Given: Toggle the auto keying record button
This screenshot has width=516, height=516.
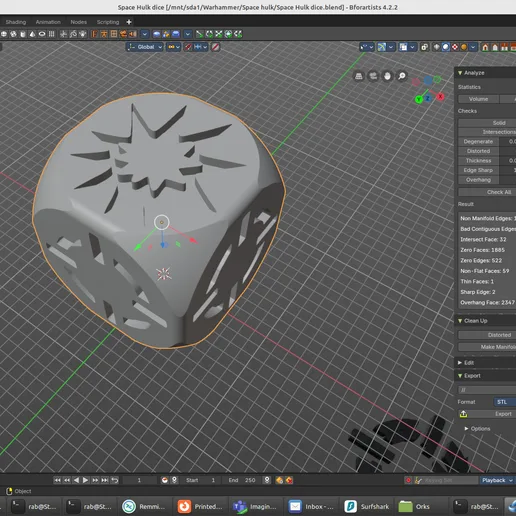Looking at the screenshot, I should pyautogui.click(x=408, y=480).
